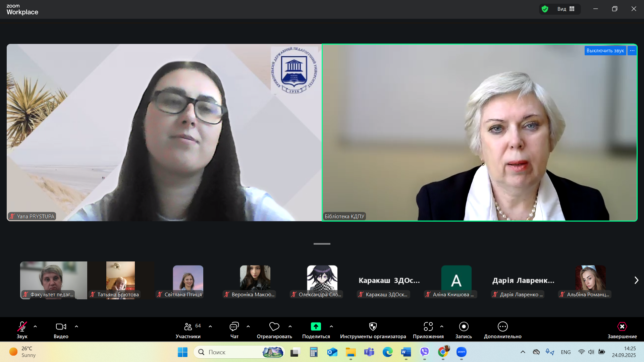Toggle camera with the Видео button

[61, 326]
